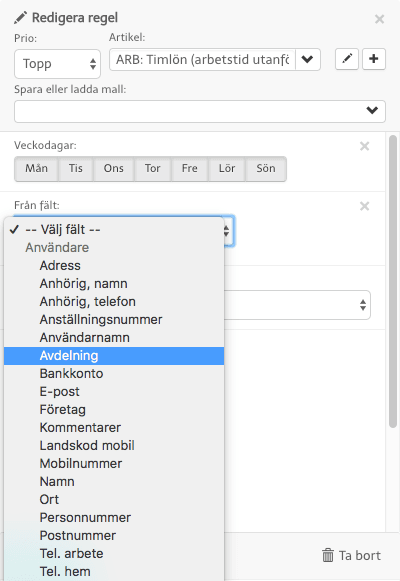Viewport: 400px width, 581px height.
Task: Open the Prio dropdown showing Topp
Action: point(57,64)
